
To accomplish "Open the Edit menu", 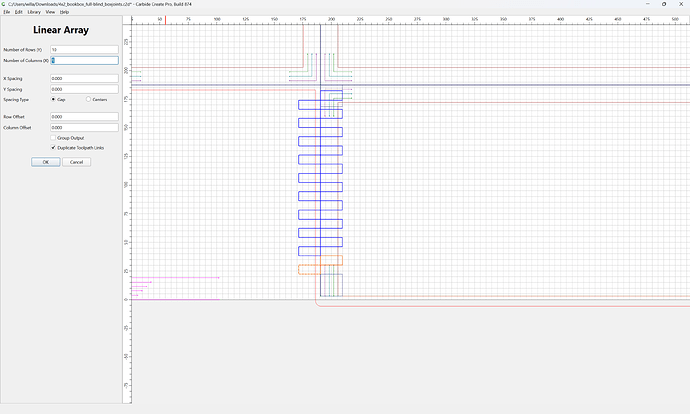I will 18,12.
